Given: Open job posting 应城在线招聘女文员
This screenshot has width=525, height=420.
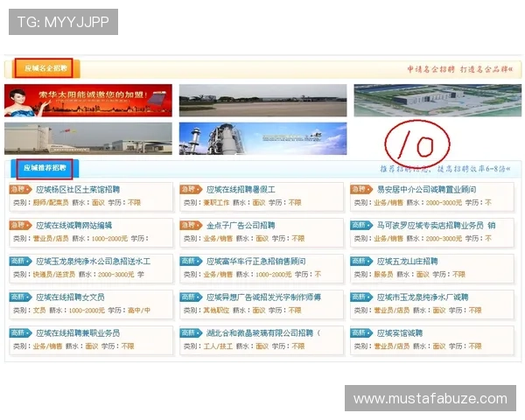Looking at the screenshot, I should [70, 297].
